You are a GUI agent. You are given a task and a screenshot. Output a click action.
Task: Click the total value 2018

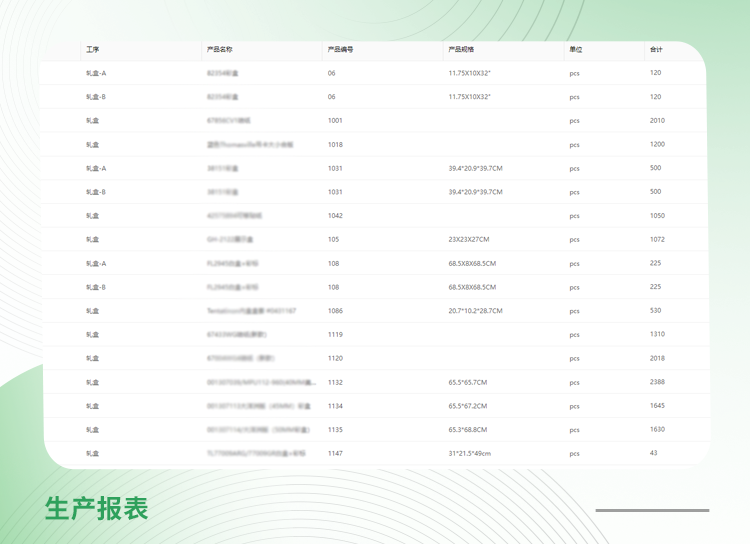pos(657,358)
